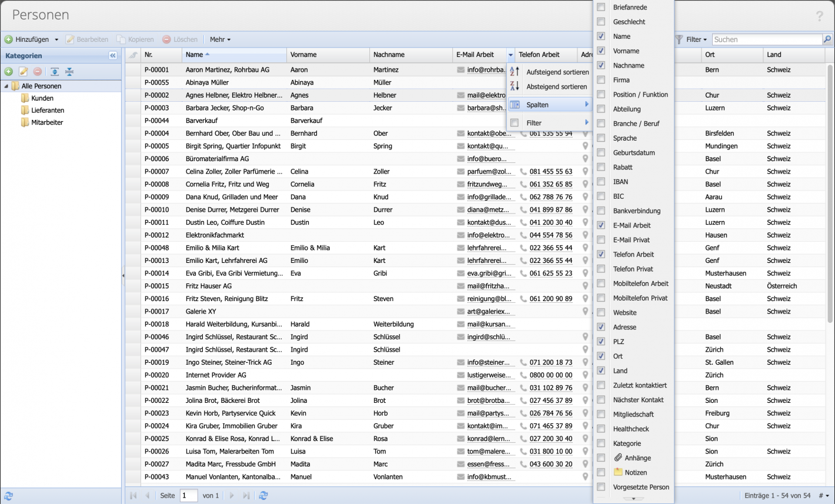835x504 pixels.
Task: Open the entries-per-page dropdown at bottom right
Action: click(824, 496)
